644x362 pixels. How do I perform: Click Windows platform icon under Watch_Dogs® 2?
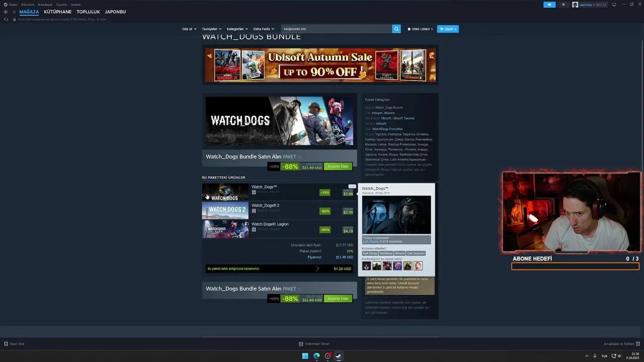pos(254,210)
